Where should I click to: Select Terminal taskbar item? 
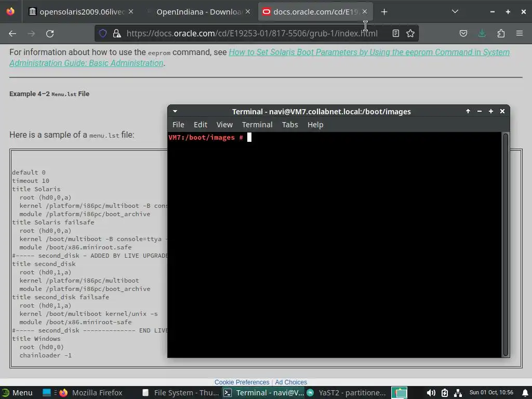pos(263,393)
